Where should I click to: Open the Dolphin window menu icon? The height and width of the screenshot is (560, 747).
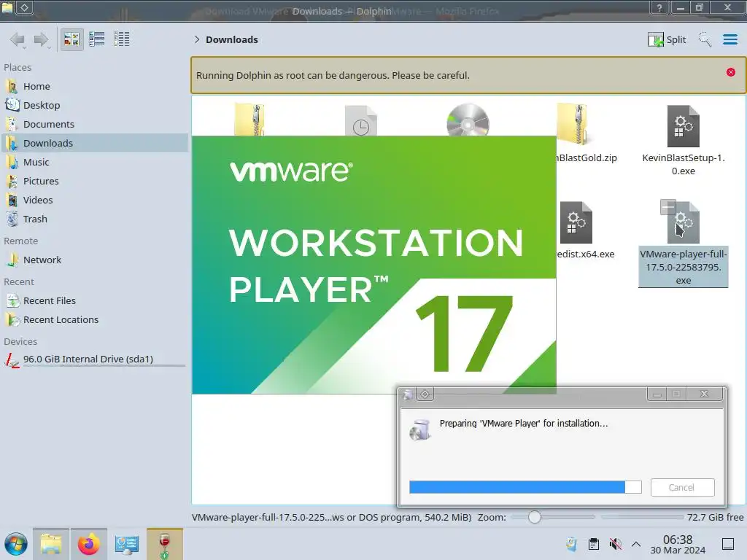tap(7, 7)
